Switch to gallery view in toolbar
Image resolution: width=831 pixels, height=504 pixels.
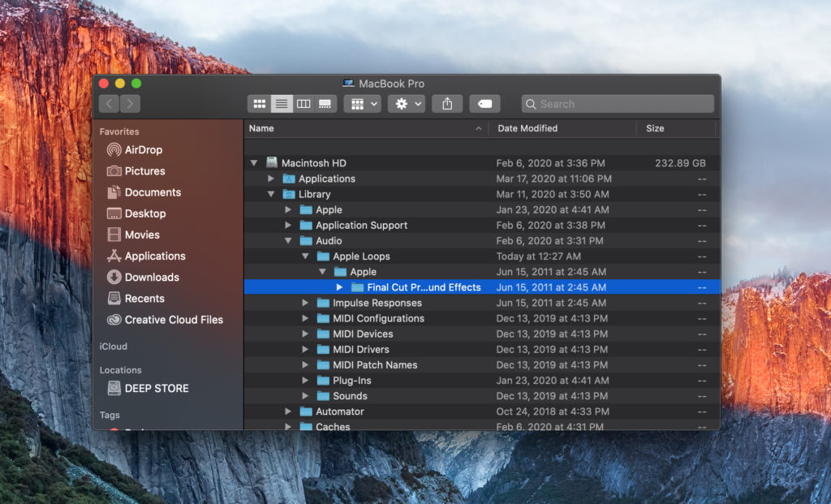pyautogui.click(x=325, y=104)
